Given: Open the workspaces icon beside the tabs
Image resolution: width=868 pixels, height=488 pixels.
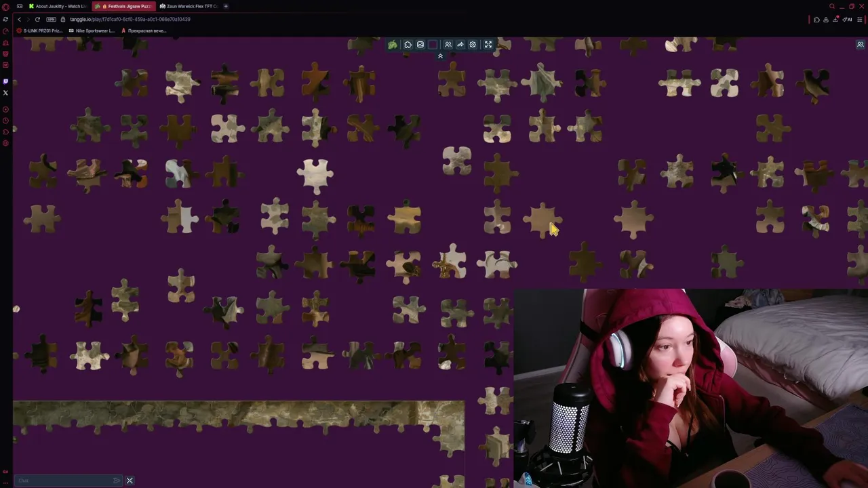Looking at the screenshot, I should pyautogui.click(x=19, y=6).
